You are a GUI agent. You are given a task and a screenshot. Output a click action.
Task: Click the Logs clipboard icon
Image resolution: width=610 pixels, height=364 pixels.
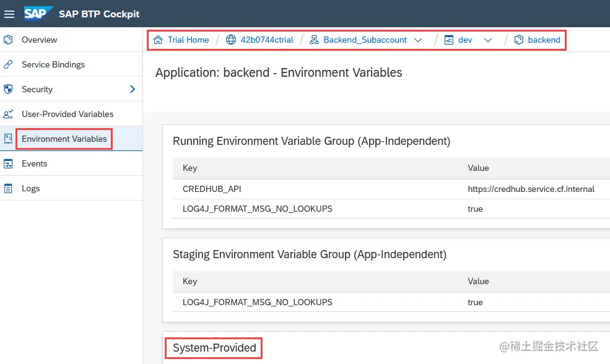(8, 189)
